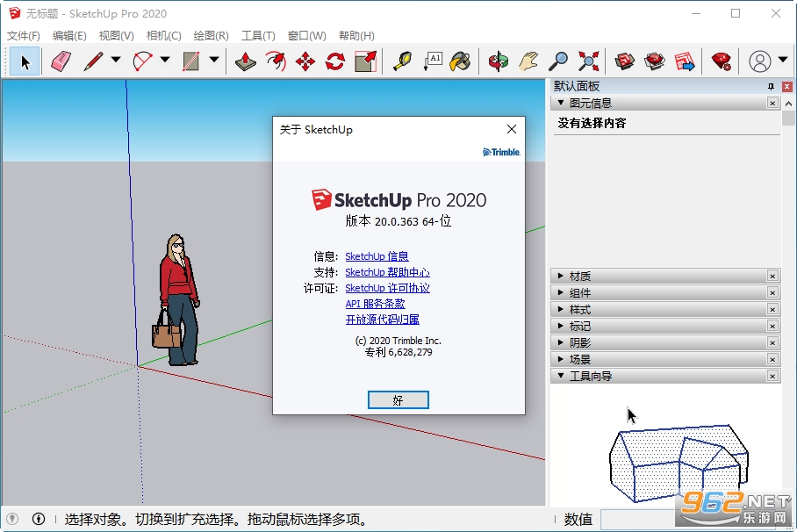Pick the Line pencil tool
Screen dimensions: 797x532
coord(94,61)
